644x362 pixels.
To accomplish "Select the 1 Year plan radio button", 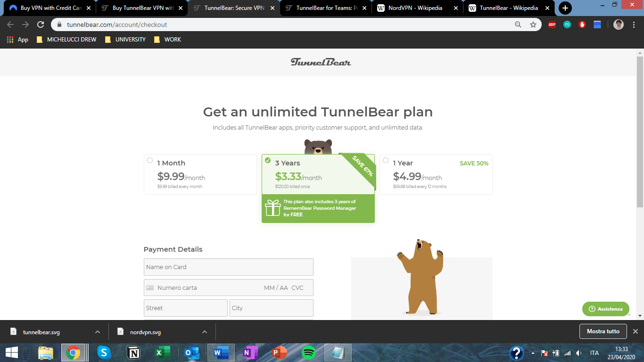I will pos(386,160).
